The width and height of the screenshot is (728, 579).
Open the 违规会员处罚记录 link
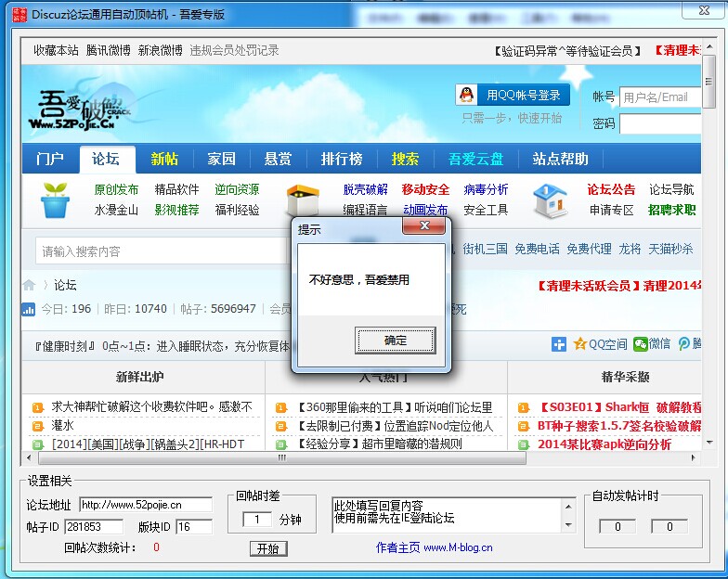[234, 50]
